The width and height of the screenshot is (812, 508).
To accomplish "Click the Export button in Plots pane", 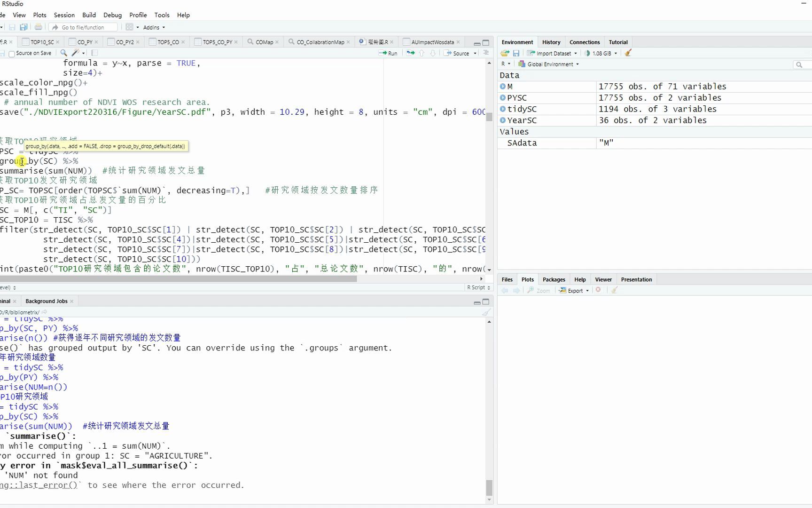I will [x=574, y=291].
